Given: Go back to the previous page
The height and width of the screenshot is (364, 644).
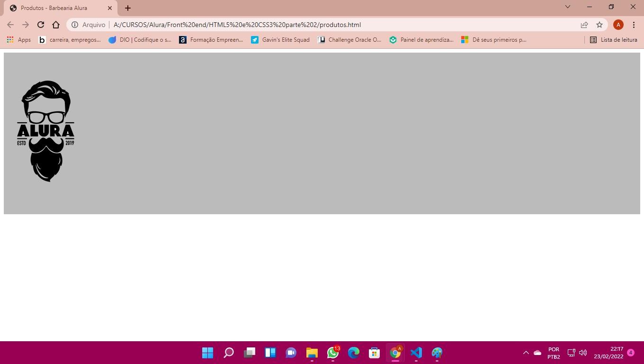Looking at the screenshot, I should (10, 25).
